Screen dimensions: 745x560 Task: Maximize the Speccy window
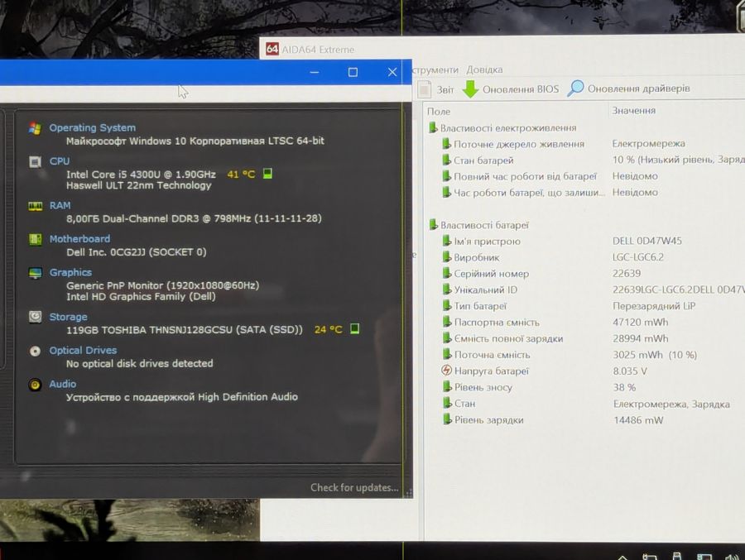(x=353, y=72)
